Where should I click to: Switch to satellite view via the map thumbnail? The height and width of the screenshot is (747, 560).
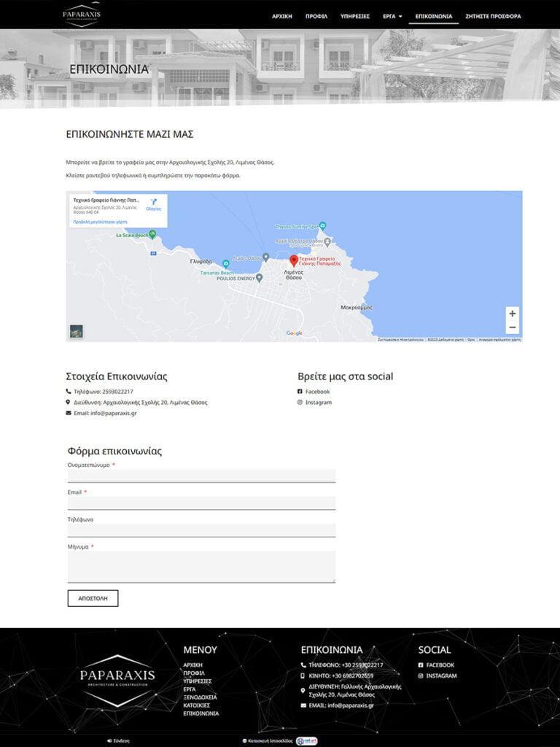pos(77,331)
